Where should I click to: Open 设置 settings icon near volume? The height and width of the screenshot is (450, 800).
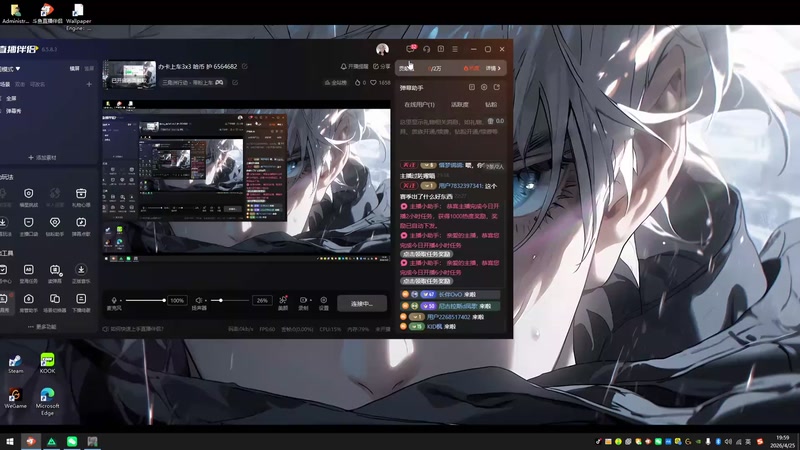point(323,302)
